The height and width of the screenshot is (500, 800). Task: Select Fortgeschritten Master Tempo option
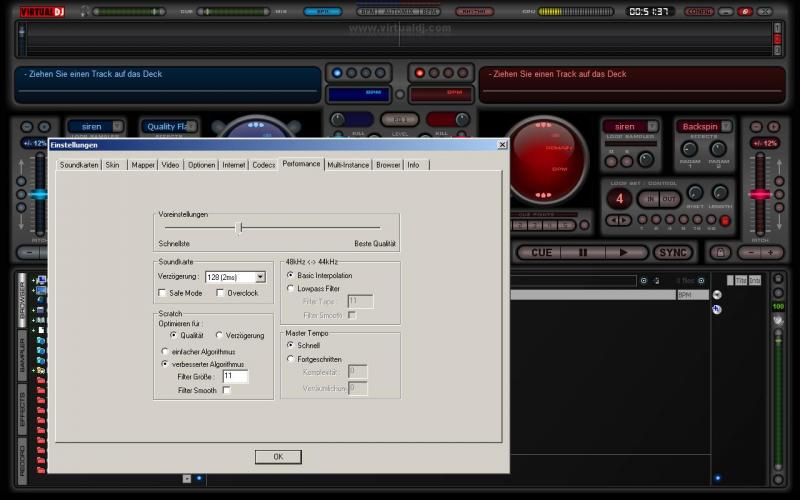coord(290,359)
